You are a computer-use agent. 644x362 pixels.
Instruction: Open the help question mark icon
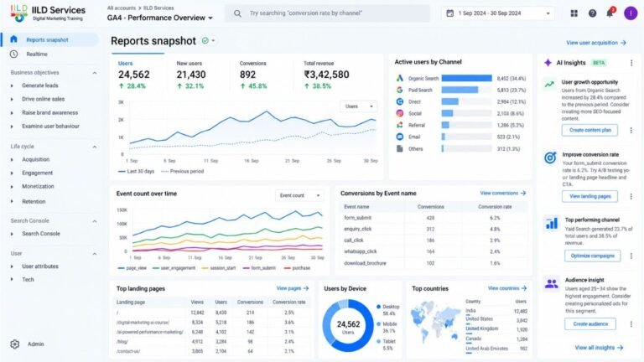[592, 13]
